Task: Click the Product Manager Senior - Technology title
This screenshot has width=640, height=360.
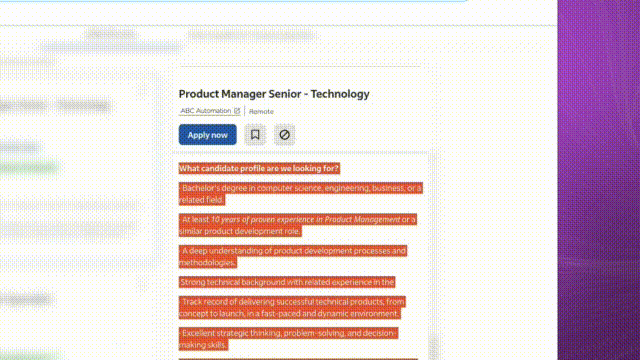Action: (274, 94)
